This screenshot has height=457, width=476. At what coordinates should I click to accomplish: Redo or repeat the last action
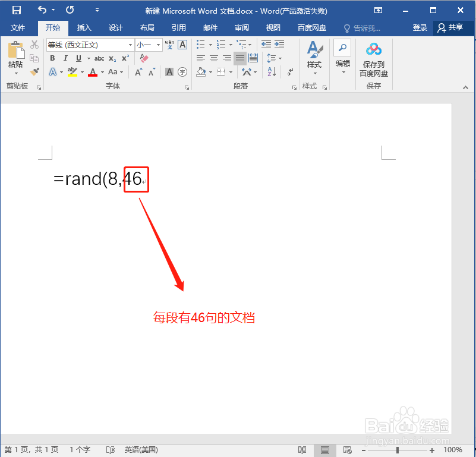pos(70,10)
